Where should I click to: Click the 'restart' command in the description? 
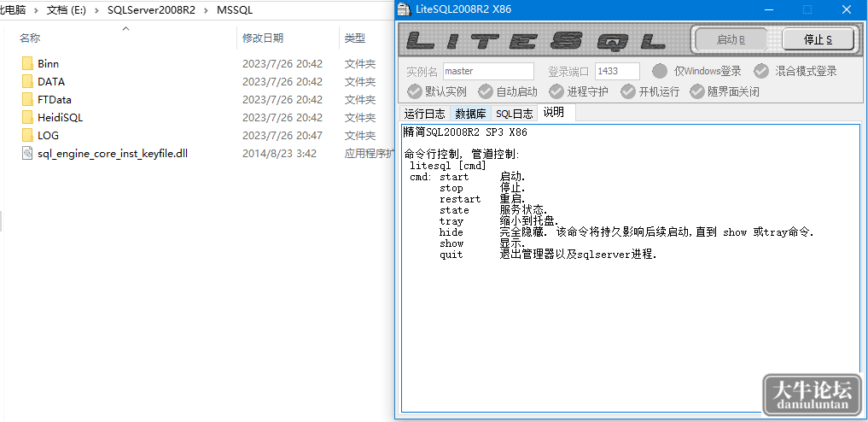point(460,199)
